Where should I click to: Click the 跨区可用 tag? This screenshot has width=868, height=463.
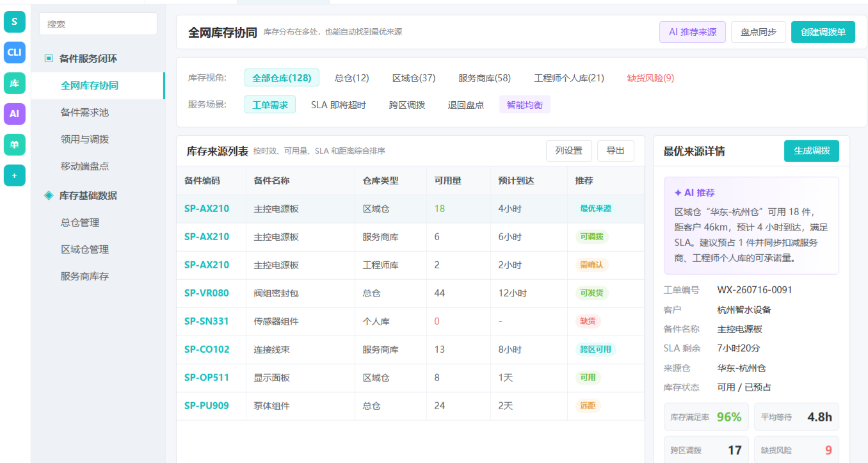coord(595,350)
